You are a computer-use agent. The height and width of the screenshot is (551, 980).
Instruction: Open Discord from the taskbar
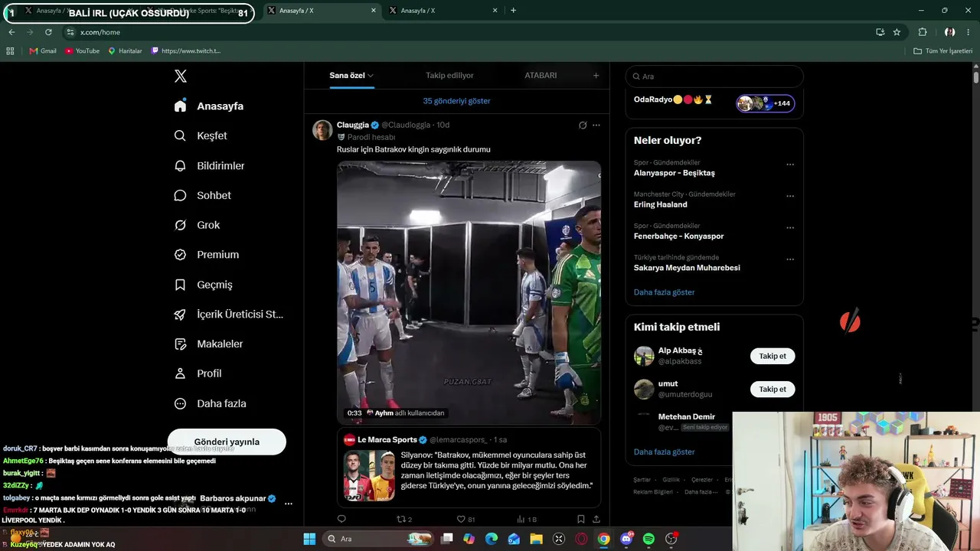(x=626, y=539)
